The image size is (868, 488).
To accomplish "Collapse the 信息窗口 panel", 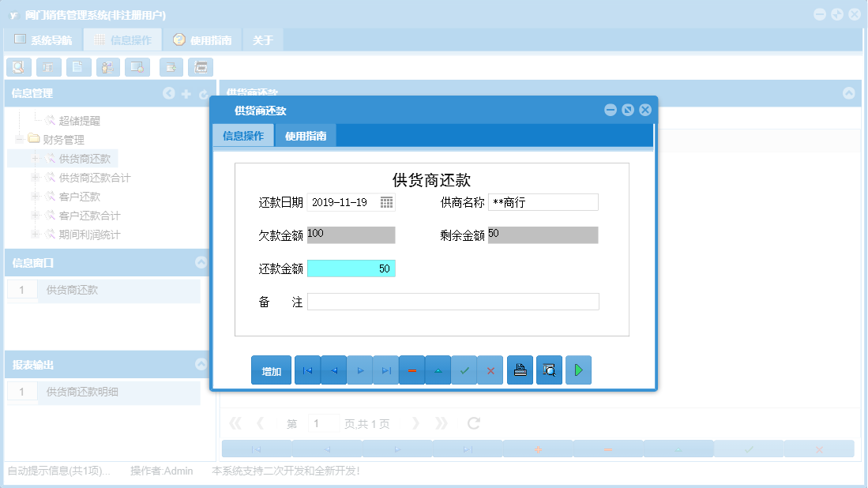I will (x=200, y=263).
